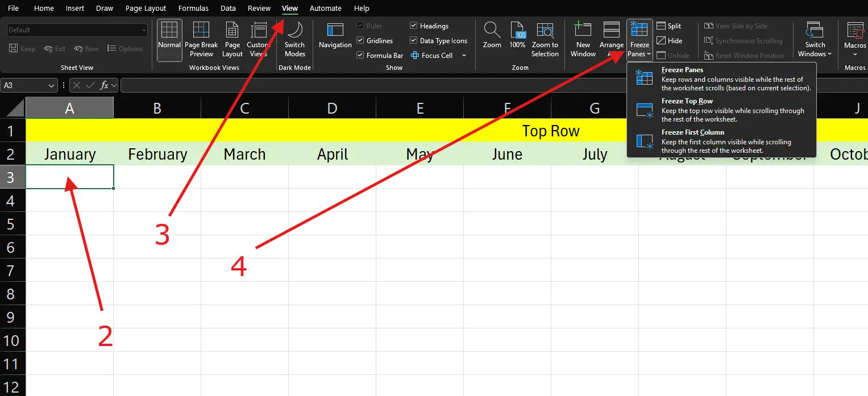Open the Default sheet view dropdown
The width and height of the screenshot is (868, 396).
pyautogui.click(x=77, y=30)
